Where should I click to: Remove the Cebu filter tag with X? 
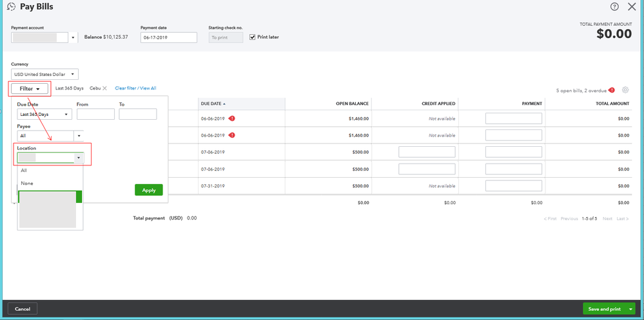click(104, 88)
